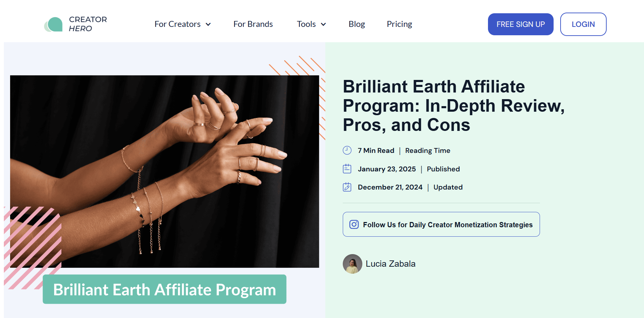The image size is (644, 318).
Task: Expand the Tools dropdown chevron
Action: point(323,24)
